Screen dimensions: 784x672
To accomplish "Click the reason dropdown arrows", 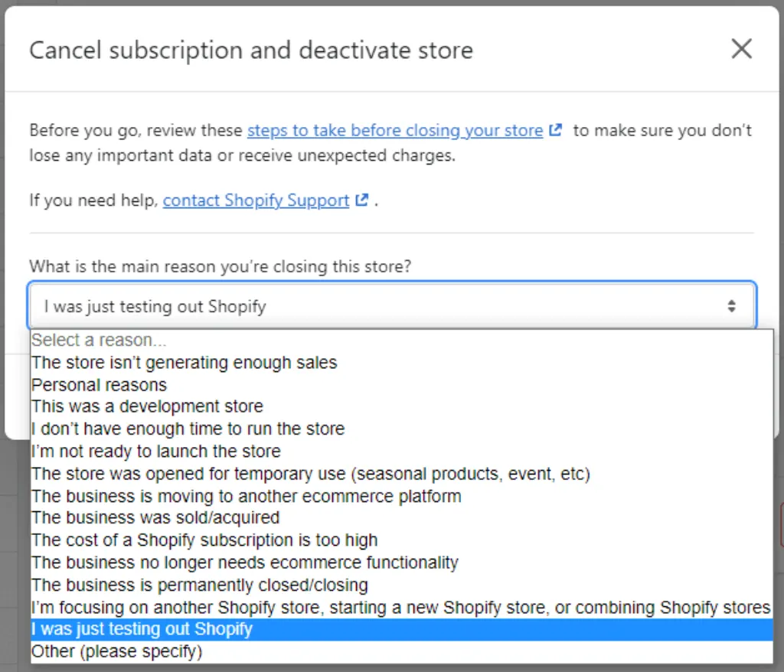I will pos(731,306).
